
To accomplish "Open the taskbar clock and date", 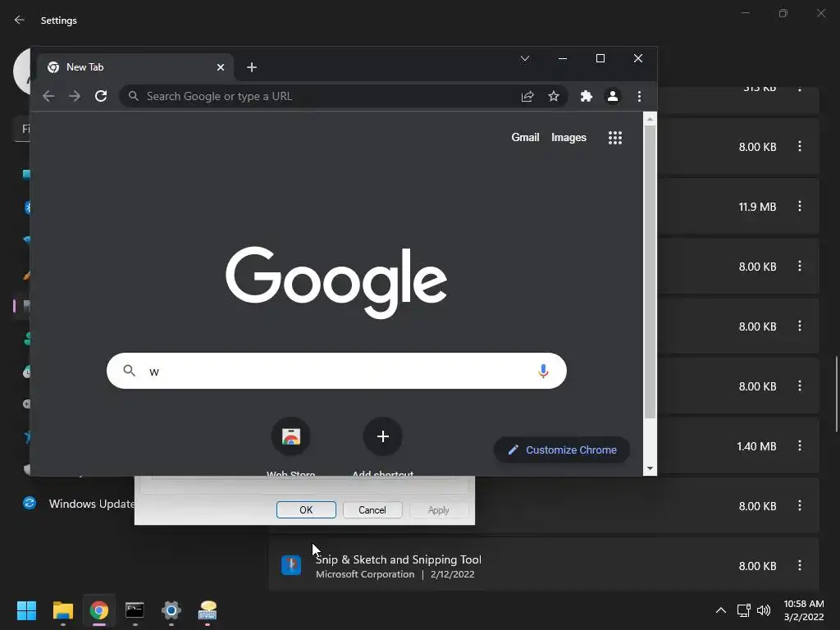I will 804,610.
